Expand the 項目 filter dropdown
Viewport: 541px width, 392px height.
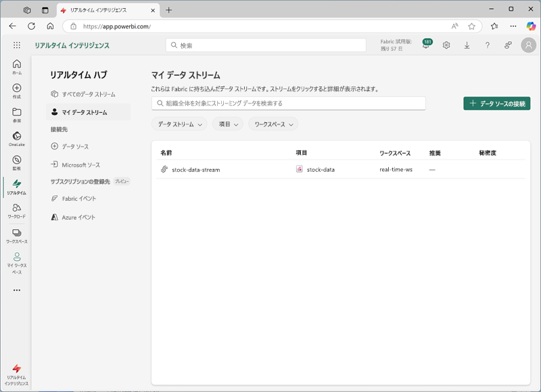[228, 124]
